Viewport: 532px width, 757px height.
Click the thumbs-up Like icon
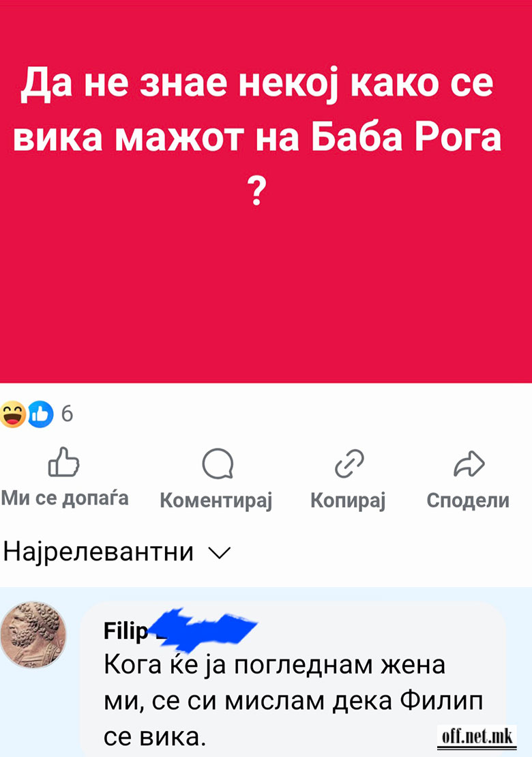click(63, 462)
